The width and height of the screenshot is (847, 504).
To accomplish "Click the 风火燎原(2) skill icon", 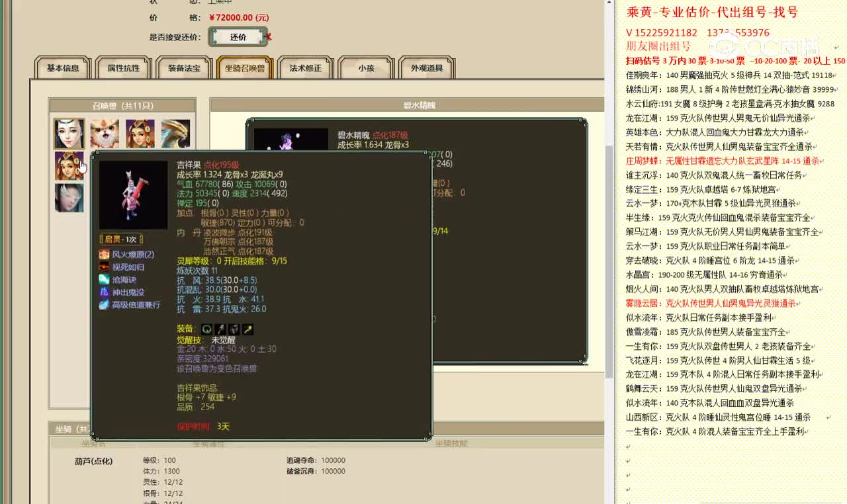I will (x=104, y=255).
